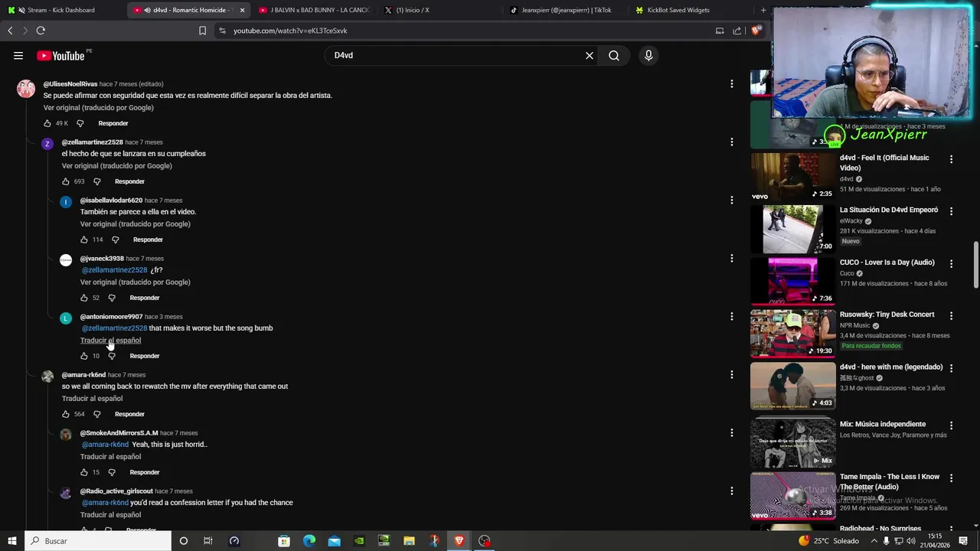Open options for CUCO Lover Is a Day
The image size is (980, 551).
tap(951, 263)
